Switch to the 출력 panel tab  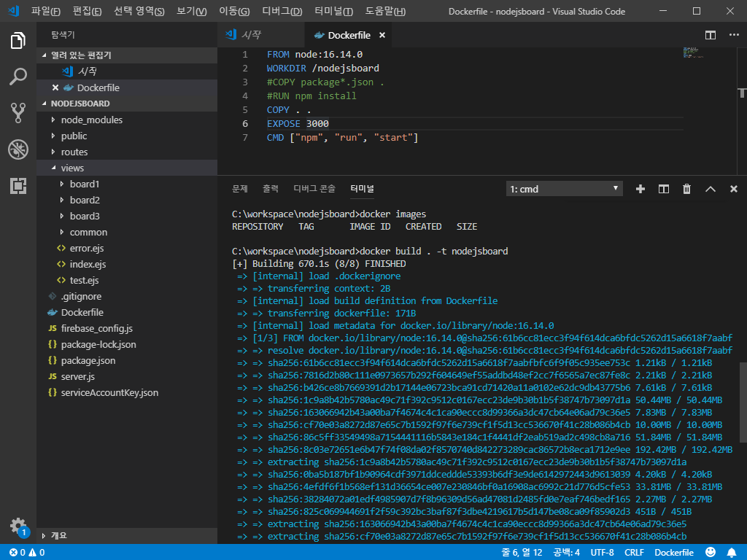point(271,189)
